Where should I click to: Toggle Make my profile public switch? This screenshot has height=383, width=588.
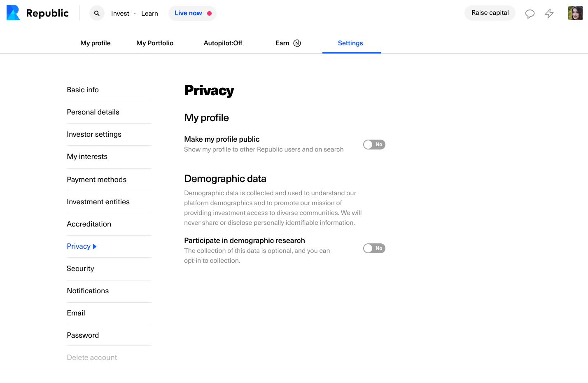374,145
